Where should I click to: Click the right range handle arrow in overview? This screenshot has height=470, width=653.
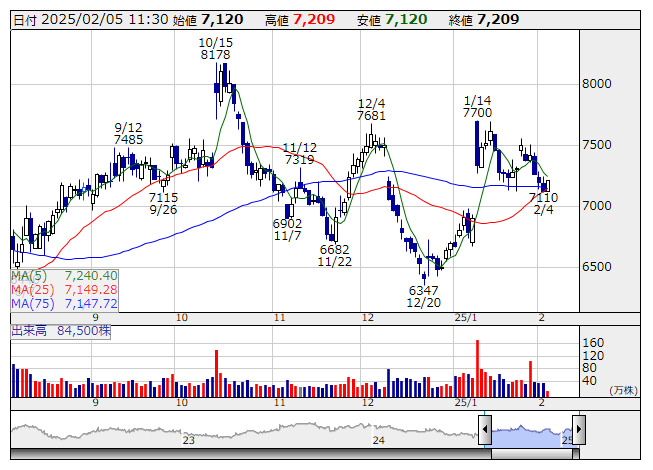581,431
